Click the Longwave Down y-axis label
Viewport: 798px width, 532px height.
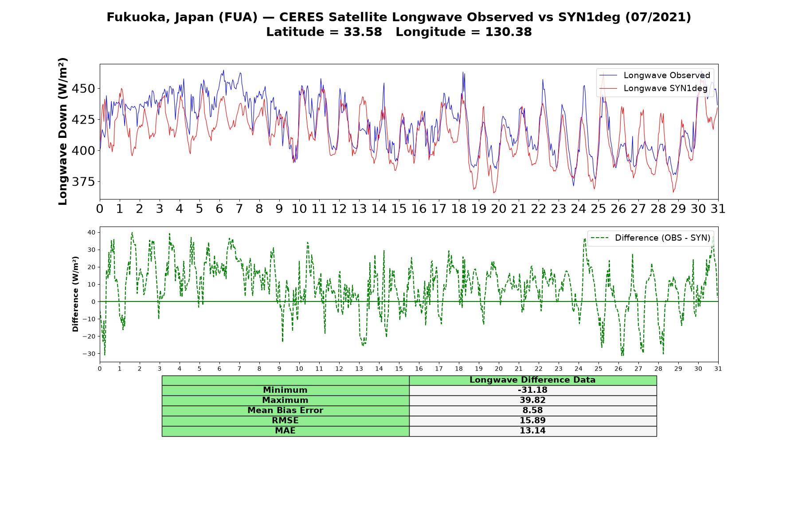[63, 132]
